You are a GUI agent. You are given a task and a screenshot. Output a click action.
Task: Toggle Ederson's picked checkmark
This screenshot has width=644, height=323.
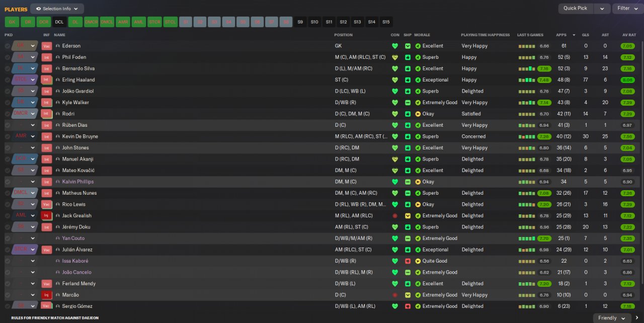[x=8, y=46]
